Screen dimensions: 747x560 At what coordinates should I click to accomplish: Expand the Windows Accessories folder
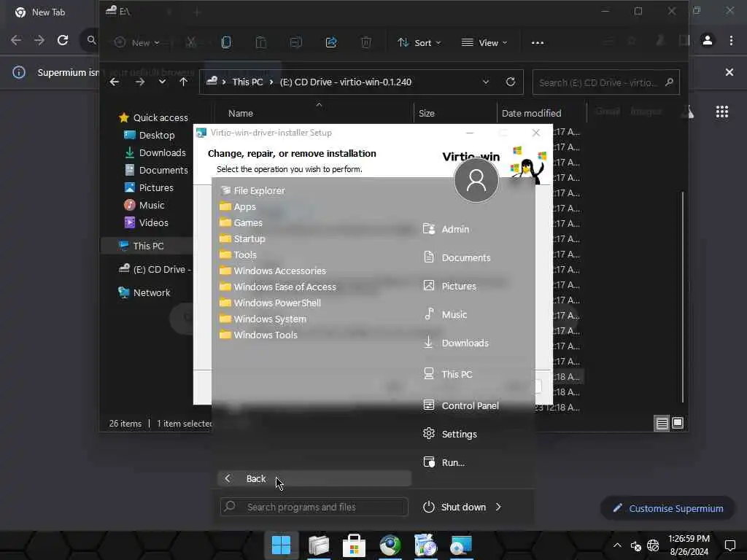click(273, 271)
